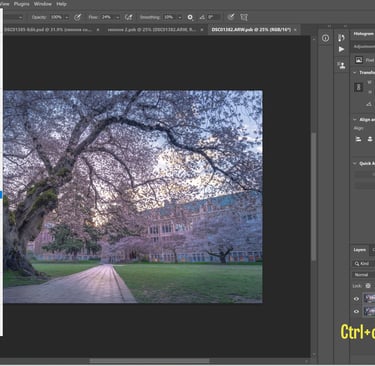Enable airbrush-style build-up icon

(x=128, y=17)
